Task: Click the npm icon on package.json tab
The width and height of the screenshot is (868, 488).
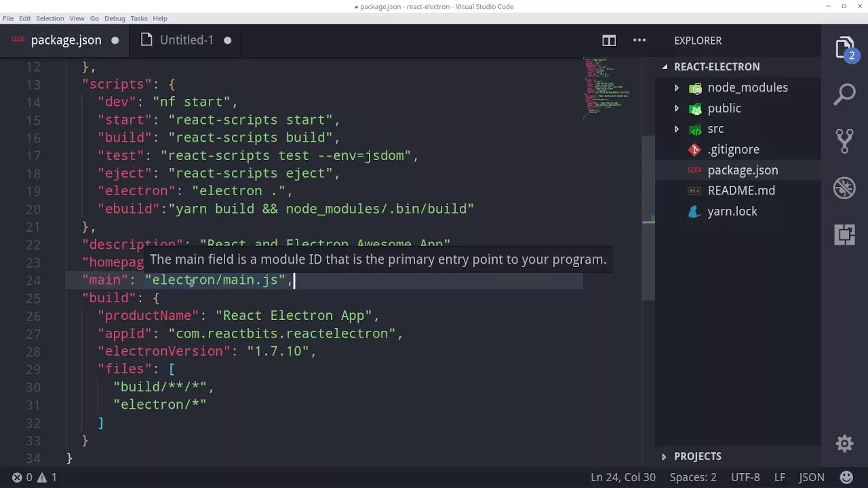Action: pyautogui.click(x=18, y=40)
